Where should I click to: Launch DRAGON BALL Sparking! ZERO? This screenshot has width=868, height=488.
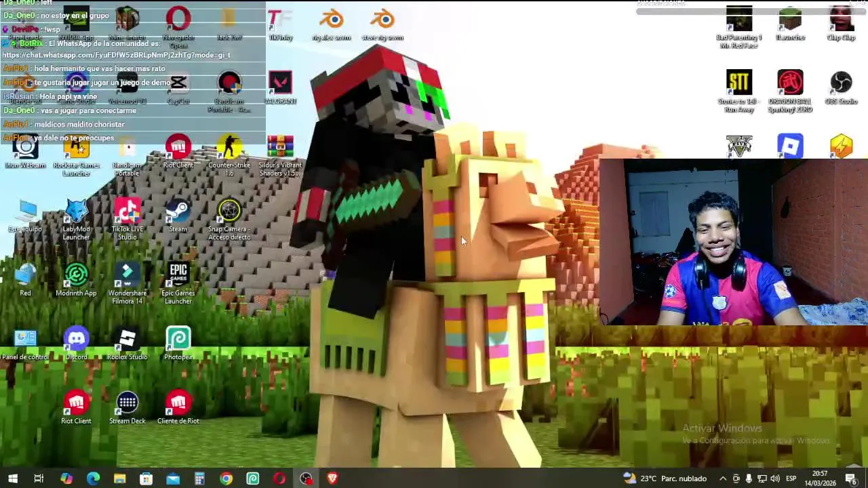790,91
